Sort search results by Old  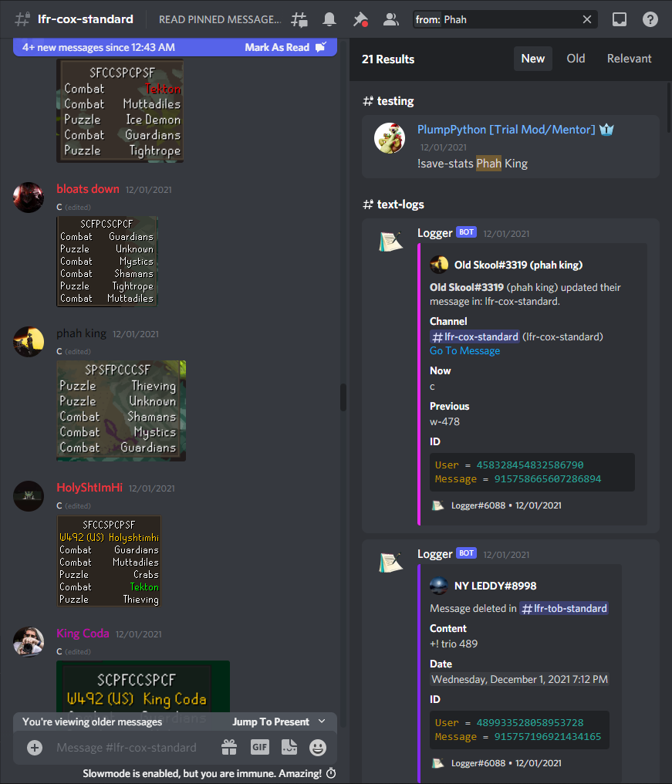tap(576, 59)
